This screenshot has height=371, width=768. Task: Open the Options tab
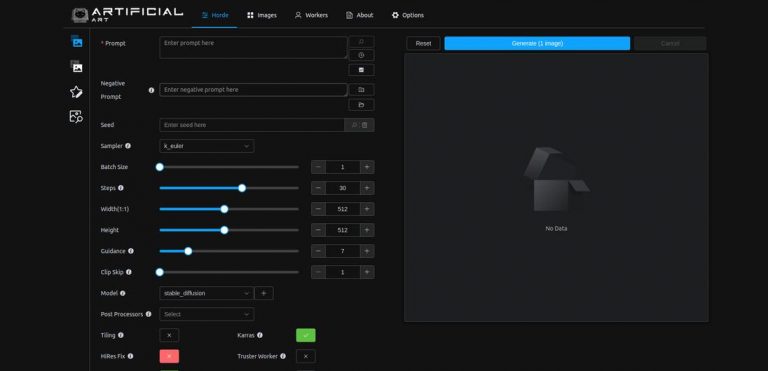408,15
